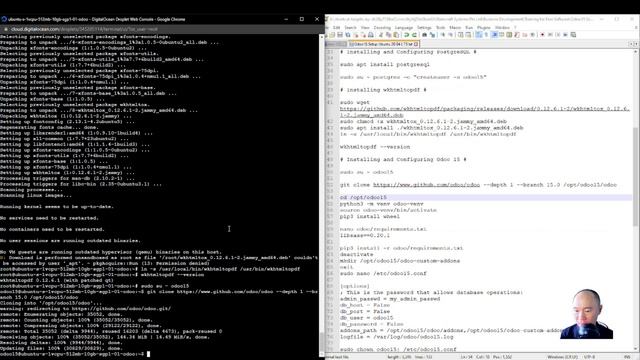
Task: Follow the wkhtmltopdf GitHub releases download link
Action: pyautogui.click(x=484, y=112)
